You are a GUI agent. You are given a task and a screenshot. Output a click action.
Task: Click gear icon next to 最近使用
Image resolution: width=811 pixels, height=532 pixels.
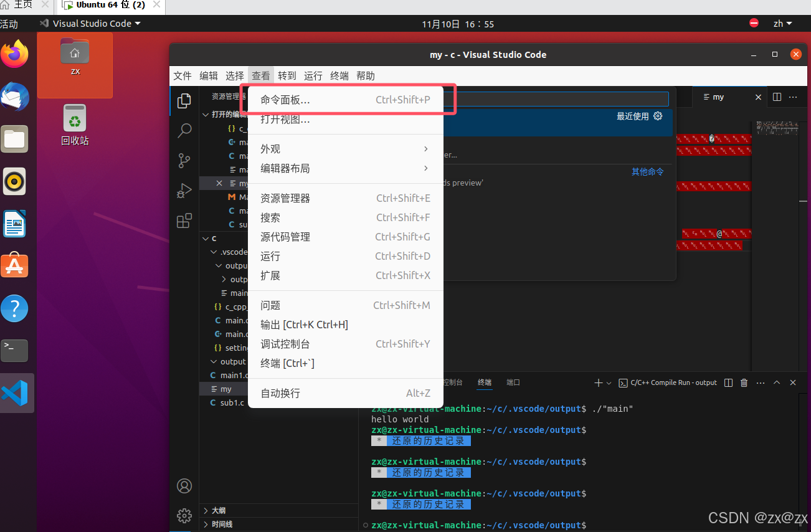[x=658, y=116]
